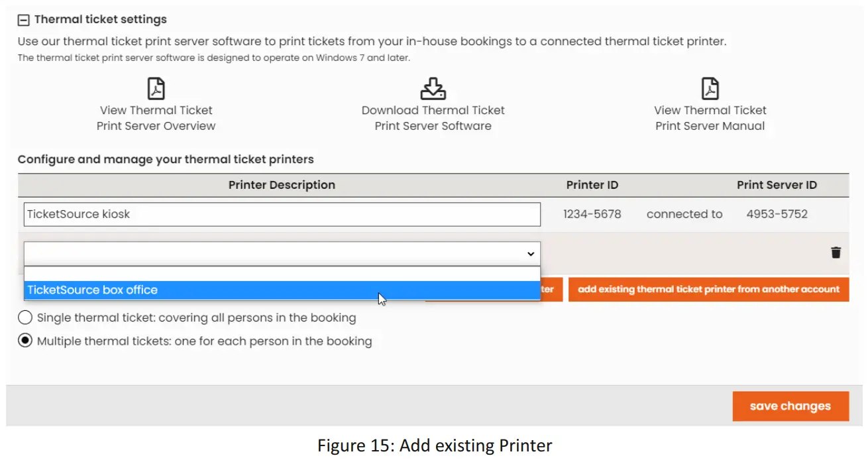
Task: Open Download Thermal Ticket Print Server Software link
Action: [x=433, y=118]
